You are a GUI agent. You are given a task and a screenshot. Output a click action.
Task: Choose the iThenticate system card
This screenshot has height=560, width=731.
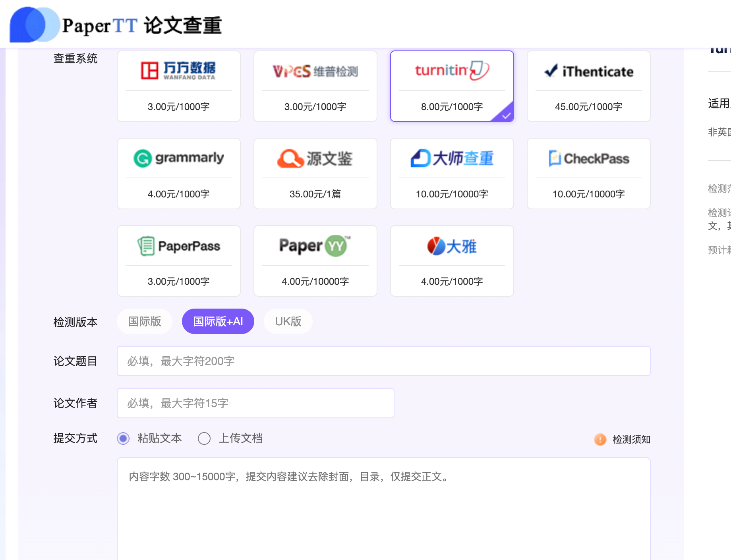(589, 86)
